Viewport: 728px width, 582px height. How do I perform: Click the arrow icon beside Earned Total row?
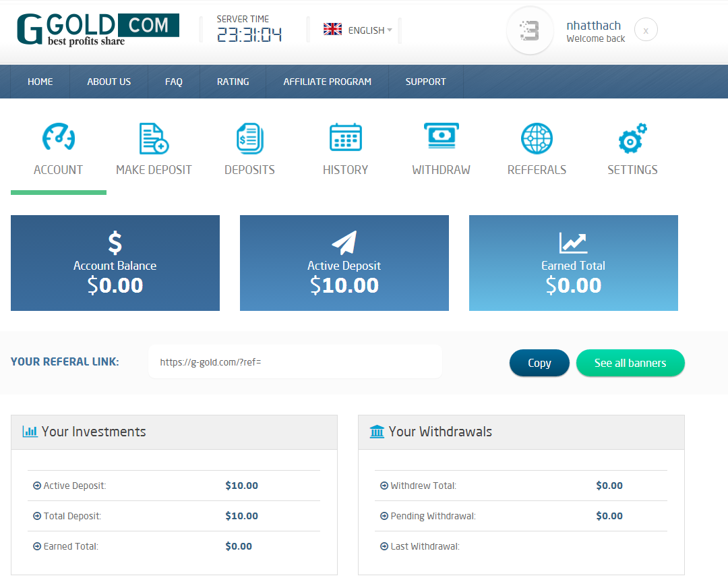tap(37, 547)
